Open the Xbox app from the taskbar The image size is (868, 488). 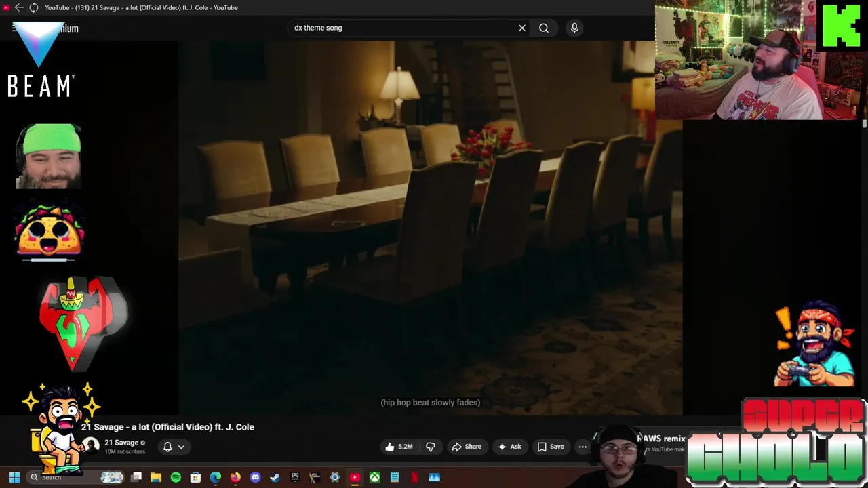point(374,477)
